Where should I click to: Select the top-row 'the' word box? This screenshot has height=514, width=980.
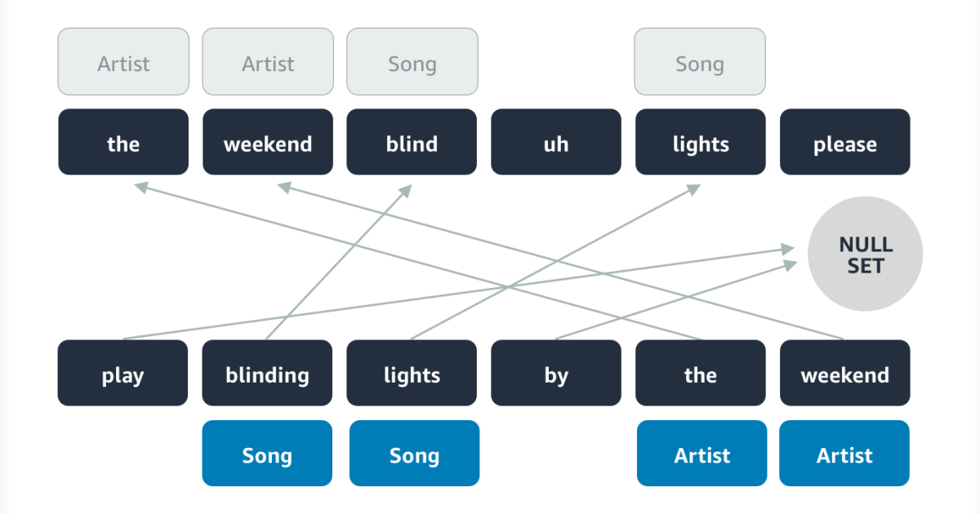click(x=123, y=142)
